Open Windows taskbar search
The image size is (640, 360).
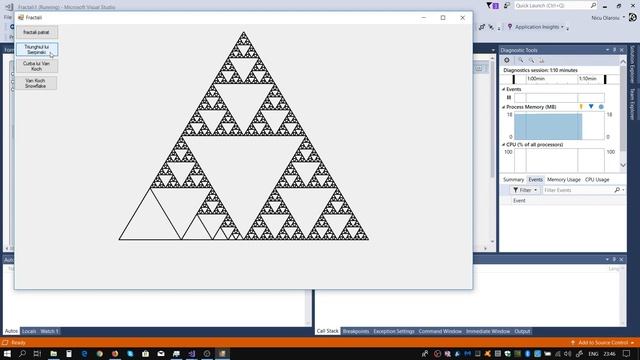point(22,353)
